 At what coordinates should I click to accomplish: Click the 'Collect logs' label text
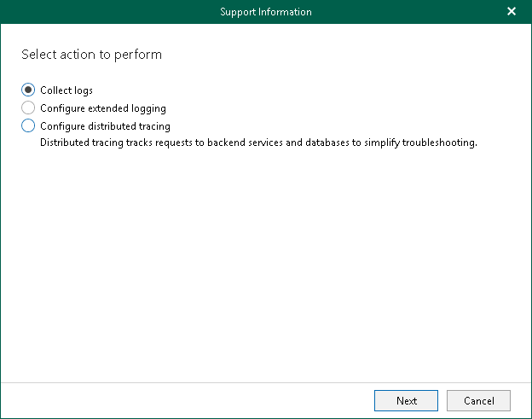click(x=66, y=90)
